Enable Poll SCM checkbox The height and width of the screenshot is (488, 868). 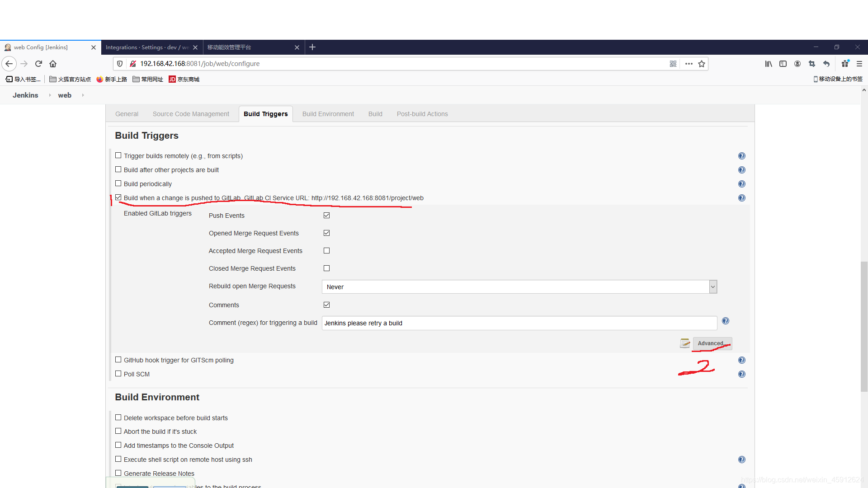[x=118, y=374]
